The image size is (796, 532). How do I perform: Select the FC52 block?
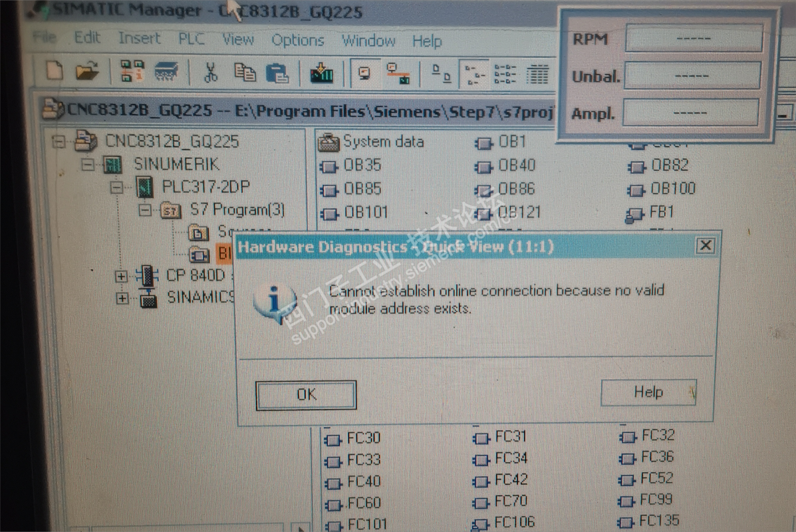646,478
